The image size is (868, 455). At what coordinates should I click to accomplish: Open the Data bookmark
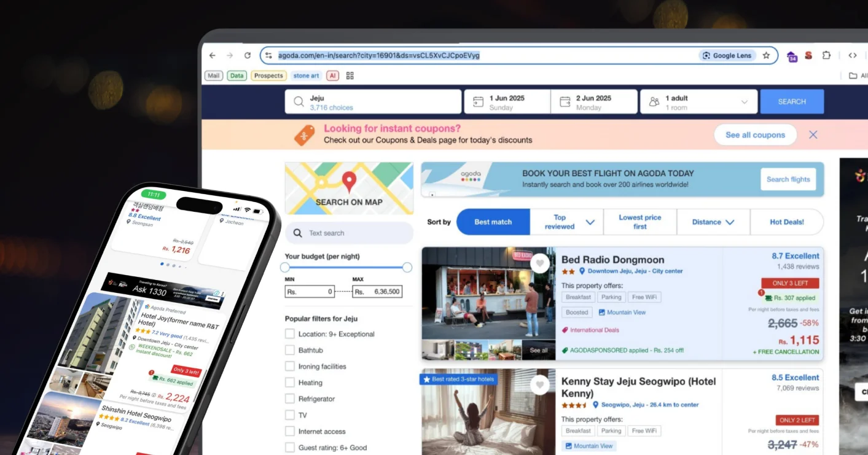click(x=237, y=76)
